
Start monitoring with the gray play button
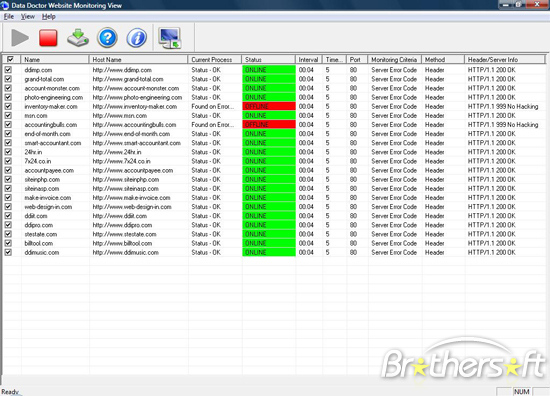(x=20, y=38)
